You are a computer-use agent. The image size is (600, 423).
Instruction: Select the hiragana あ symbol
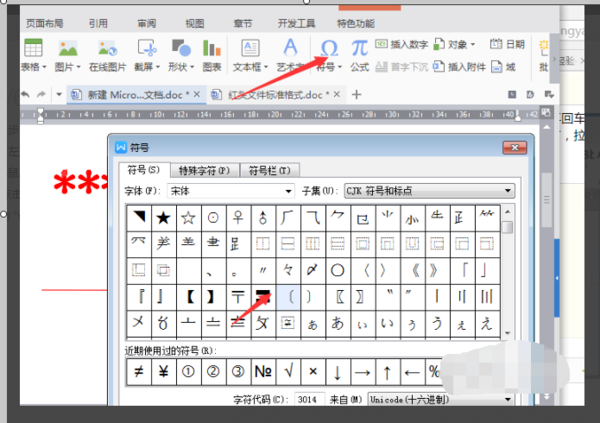pos(338,323)
